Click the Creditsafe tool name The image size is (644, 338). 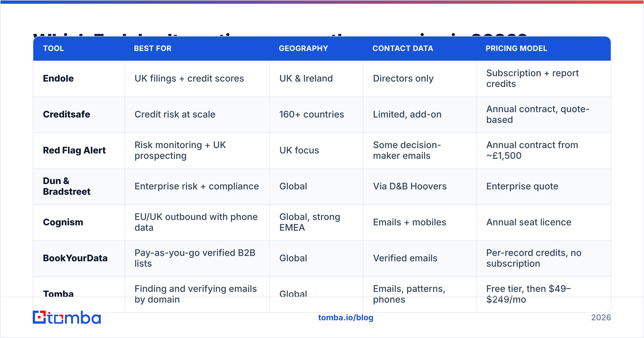click(67, 114)
